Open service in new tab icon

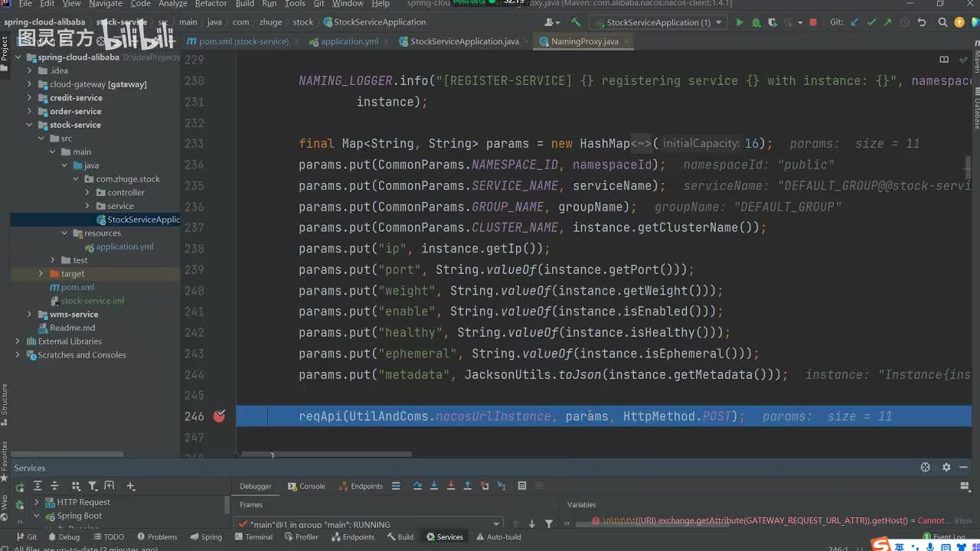point(109,486)
